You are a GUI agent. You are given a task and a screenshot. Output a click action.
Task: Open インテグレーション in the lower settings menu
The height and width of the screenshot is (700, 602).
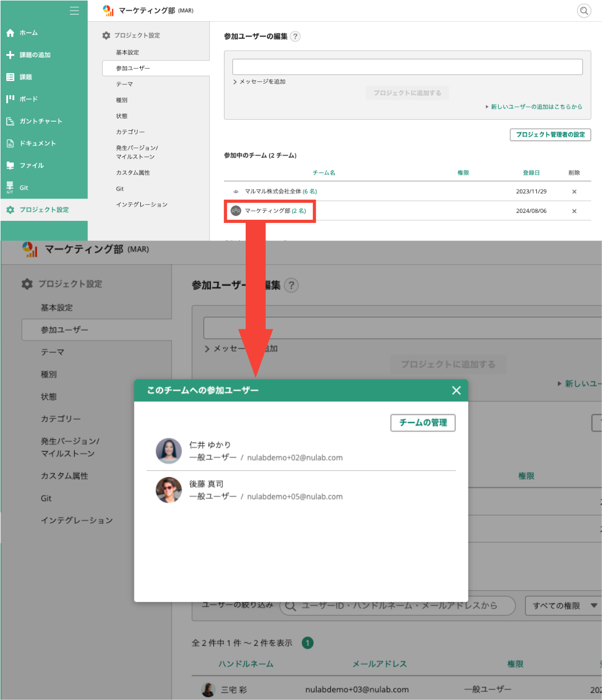tap(77, 520)
